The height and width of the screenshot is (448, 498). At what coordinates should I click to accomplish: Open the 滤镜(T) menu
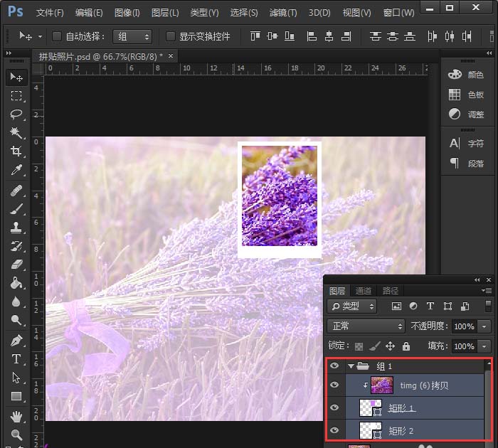pyautogui.click(x=283, y=13)
